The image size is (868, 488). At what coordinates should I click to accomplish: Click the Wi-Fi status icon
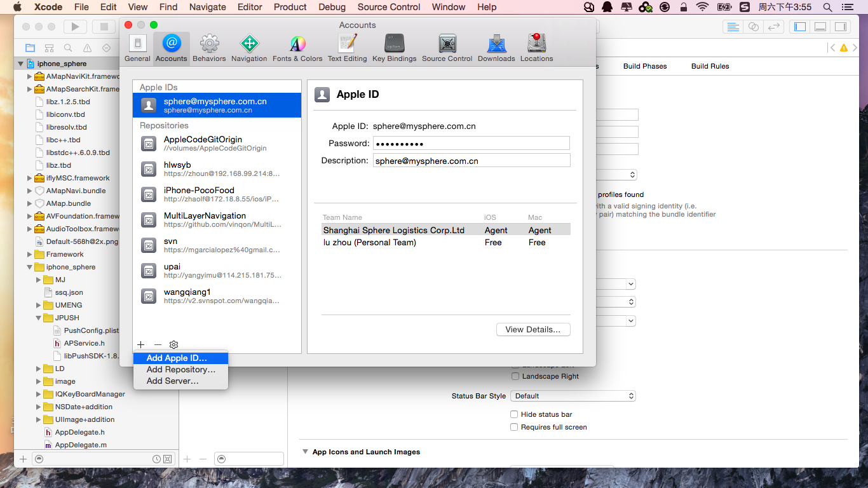tap(702, 7)
